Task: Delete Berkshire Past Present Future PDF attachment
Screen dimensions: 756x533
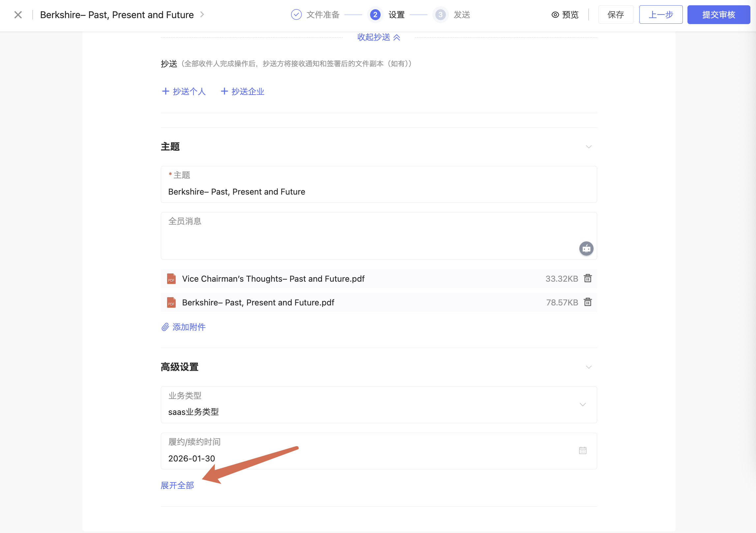Action: 588,302
